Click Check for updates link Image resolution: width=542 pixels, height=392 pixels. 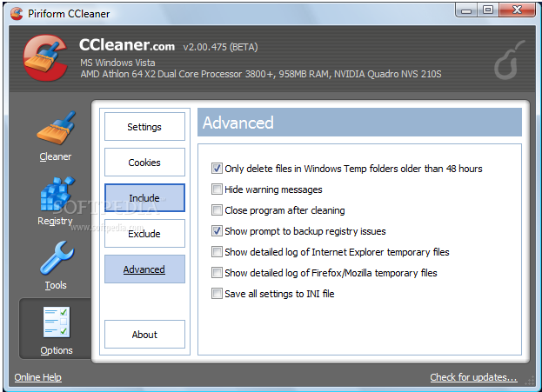(x=473, y=377)
